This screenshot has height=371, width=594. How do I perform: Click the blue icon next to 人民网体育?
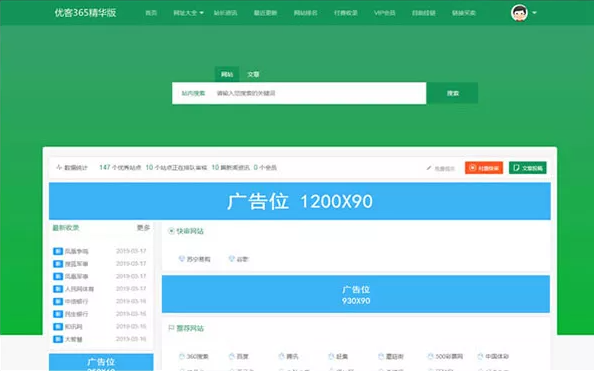pyautogui.click(x=58, y=289)
